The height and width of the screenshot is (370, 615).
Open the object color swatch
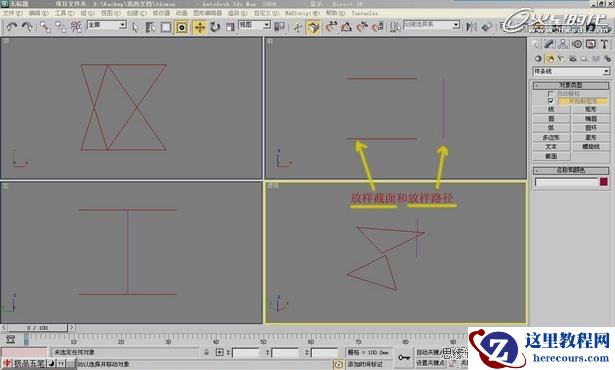pos(604,182)
